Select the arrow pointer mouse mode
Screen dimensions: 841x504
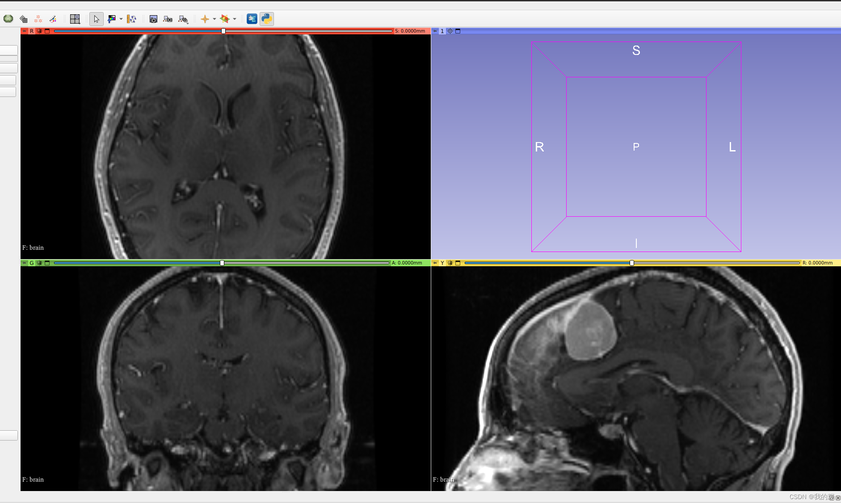97,19
